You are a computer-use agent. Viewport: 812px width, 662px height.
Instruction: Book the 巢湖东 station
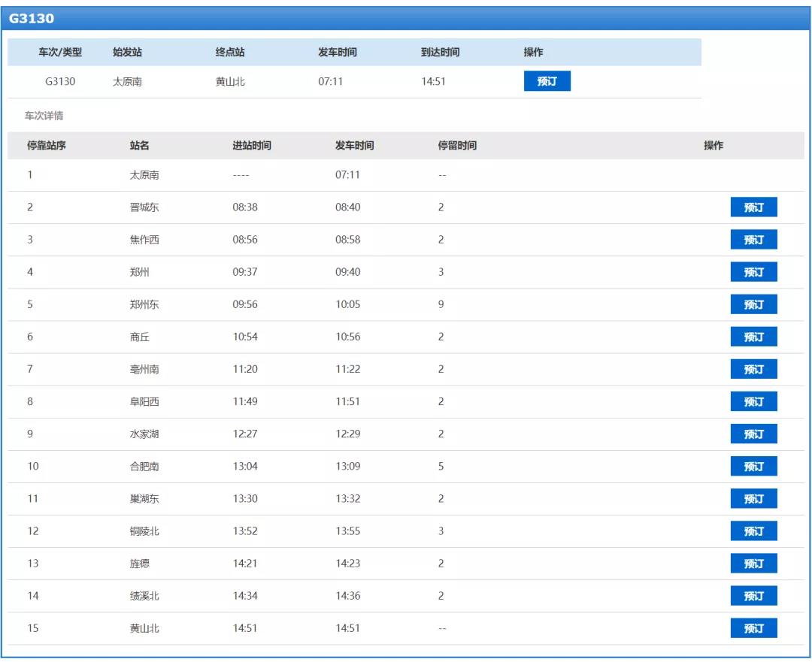coord(753,498)
